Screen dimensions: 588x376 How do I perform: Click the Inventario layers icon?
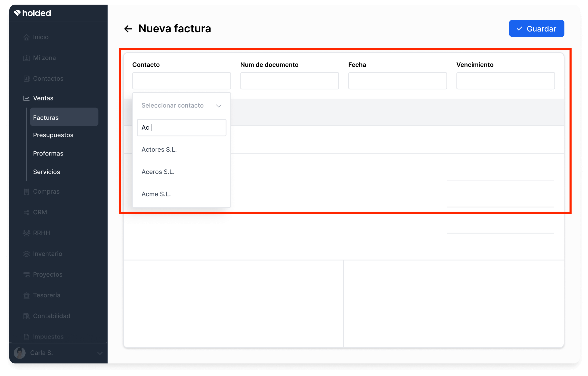pyautogui.click(x=26, y=254)
